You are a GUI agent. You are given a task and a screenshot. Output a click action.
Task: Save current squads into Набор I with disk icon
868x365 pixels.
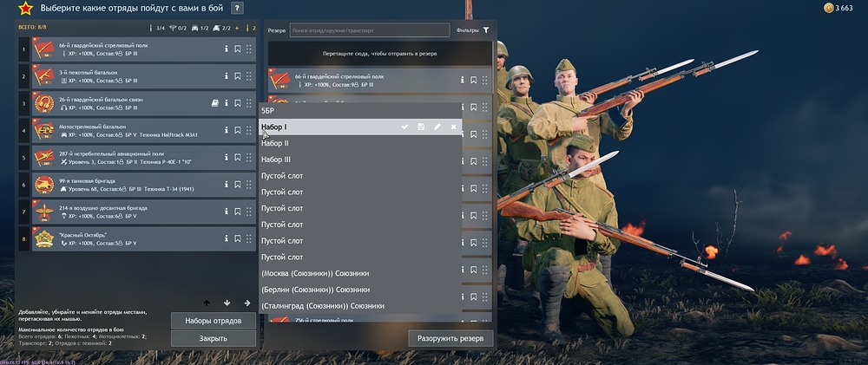click(421, 127)
